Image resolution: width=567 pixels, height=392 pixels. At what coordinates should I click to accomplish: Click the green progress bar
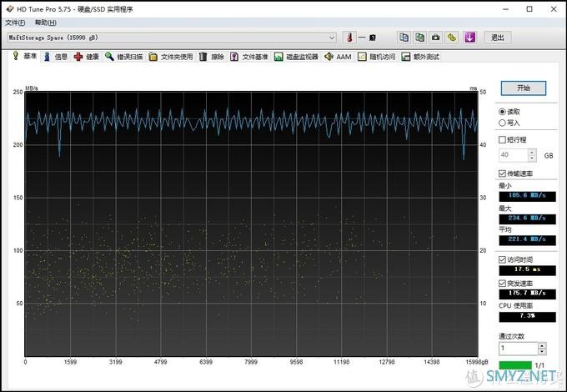click(x=515, y=365)
